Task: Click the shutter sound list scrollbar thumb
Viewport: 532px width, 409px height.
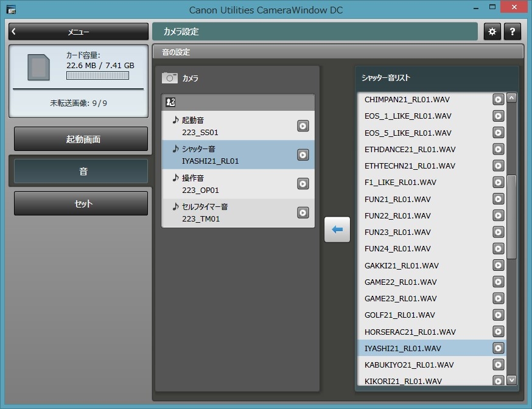Action: 512,217
